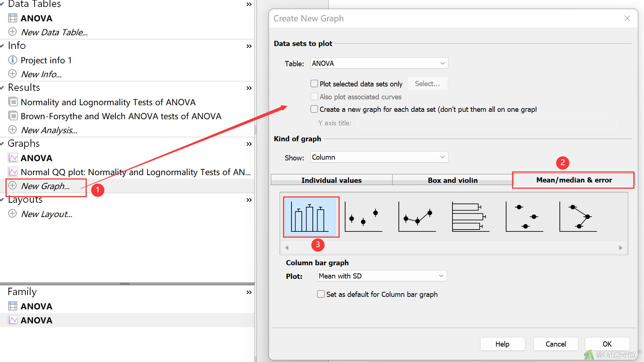Image resolution: width=644 pixels, height=362 pixels.
Task: Click the Project info 1 info icon
Action: 12,60
